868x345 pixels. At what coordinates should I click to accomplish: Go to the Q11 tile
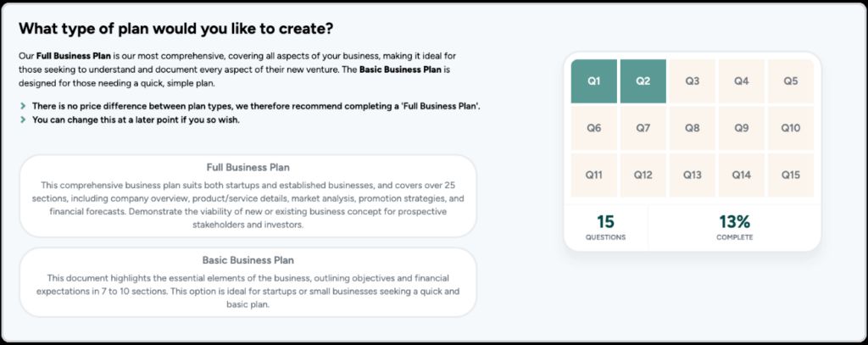point(593,175)
